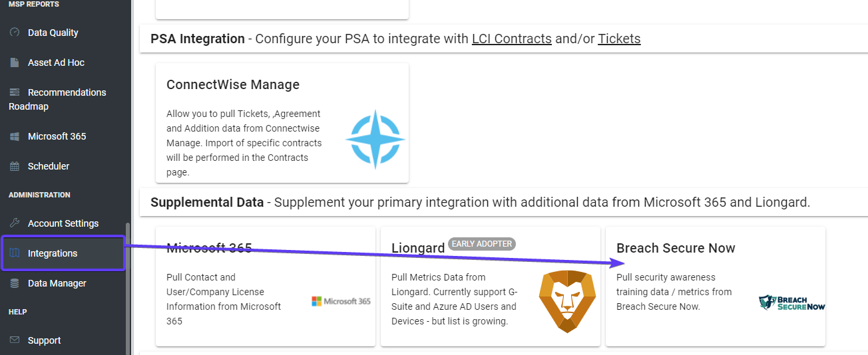Open the Breach Secure Now integration card
The image size is (868, 355).
click(716, 287)
